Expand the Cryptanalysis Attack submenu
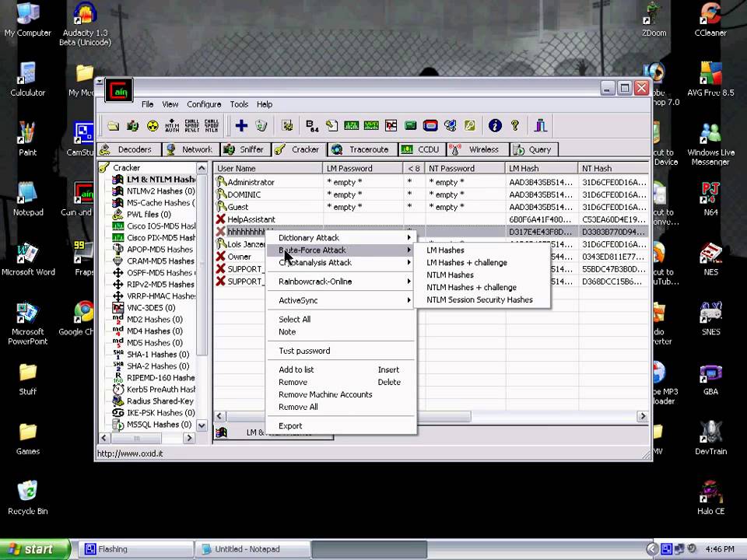This screenshot has height=560, width=747. [x=341, y=262]
